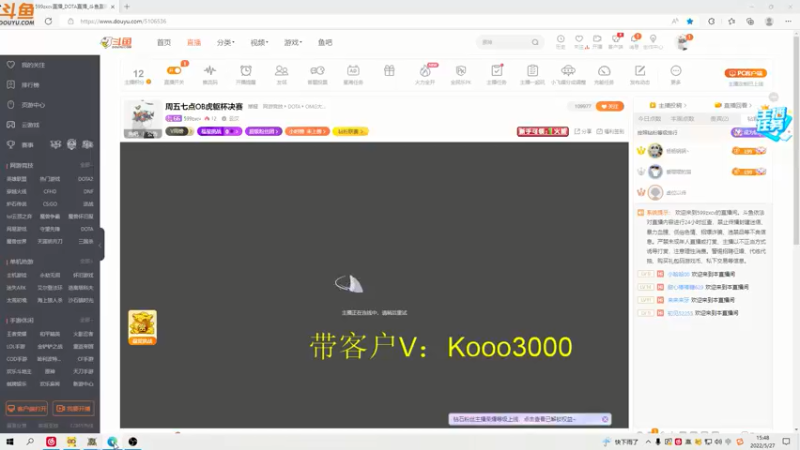Open the gauge speedometer icon in toolbar
Viewport: 800px width, 450px height.
(604, 70)
